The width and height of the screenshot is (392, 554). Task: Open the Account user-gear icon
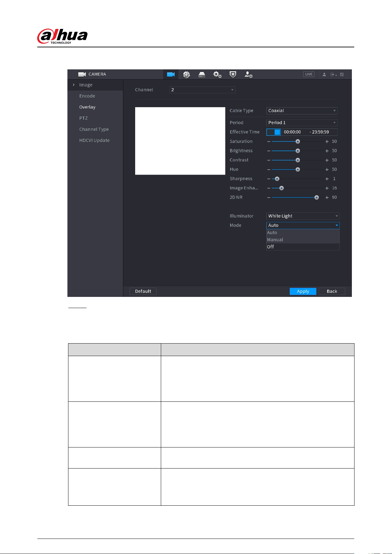click(248, 75)
